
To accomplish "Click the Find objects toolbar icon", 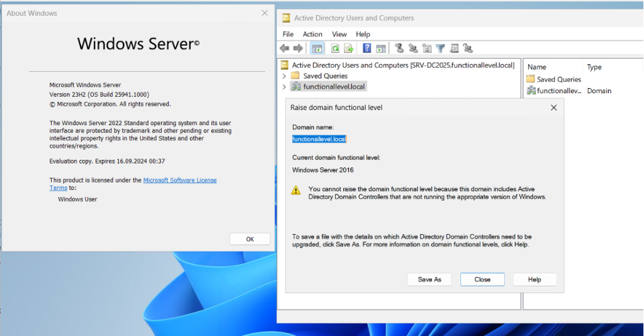I will pyautogui.click(x=454, y=48).
